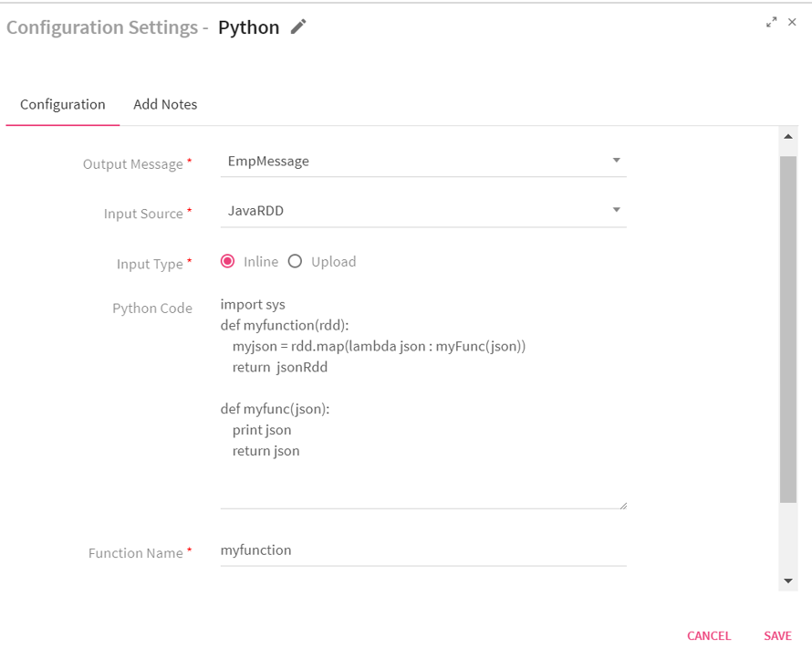
Task: Click the 'myjson = rdd.map' lambda code line
Action: tap(379, 346)
